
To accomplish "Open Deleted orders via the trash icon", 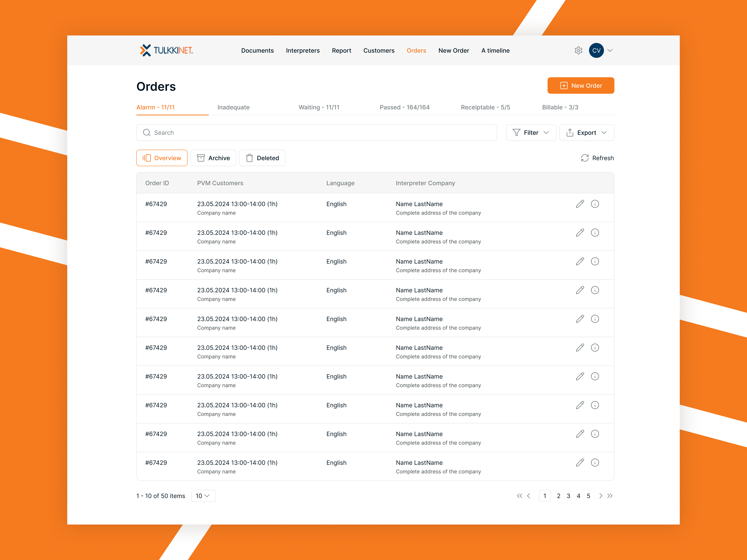I will (249, 158).
